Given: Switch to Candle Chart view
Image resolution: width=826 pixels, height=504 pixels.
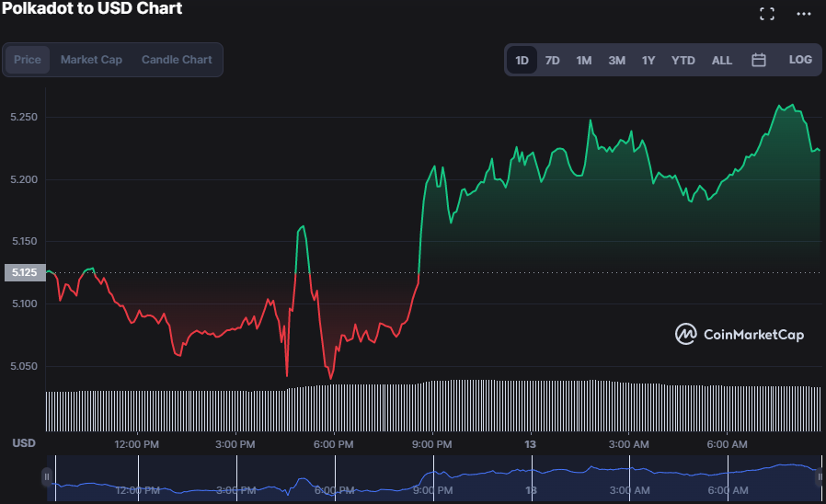Looking at the screenshot, I should pyautogui.click(x=177, y=60).
